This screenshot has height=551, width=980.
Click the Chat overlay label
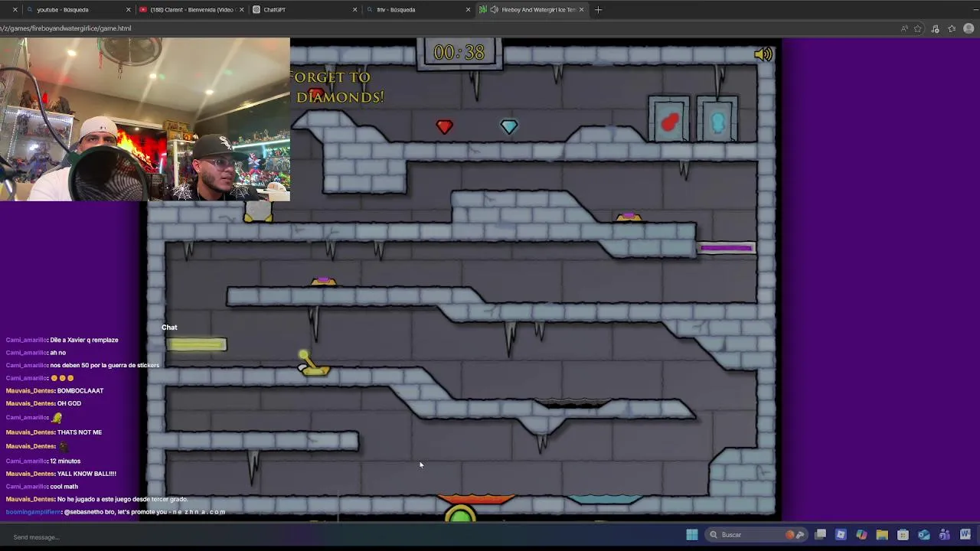click(169, 328)
